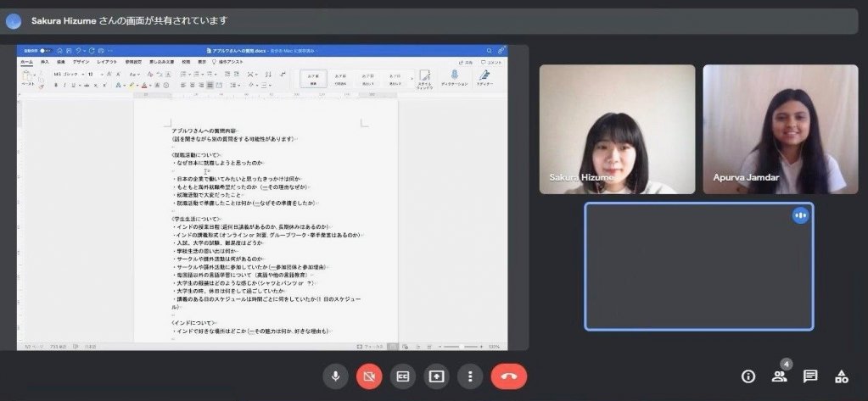Click the blue audio indicator icon

coord(800,215)
